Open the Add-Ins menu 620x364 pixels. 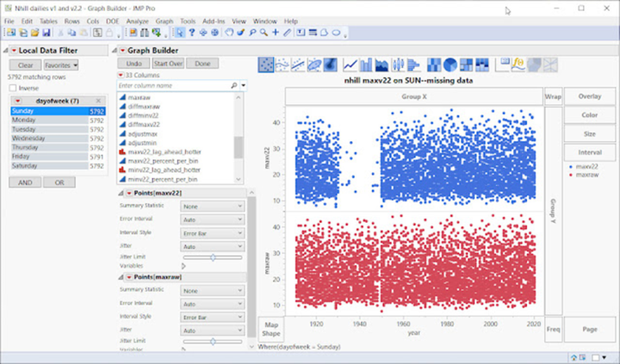[216, 20]
